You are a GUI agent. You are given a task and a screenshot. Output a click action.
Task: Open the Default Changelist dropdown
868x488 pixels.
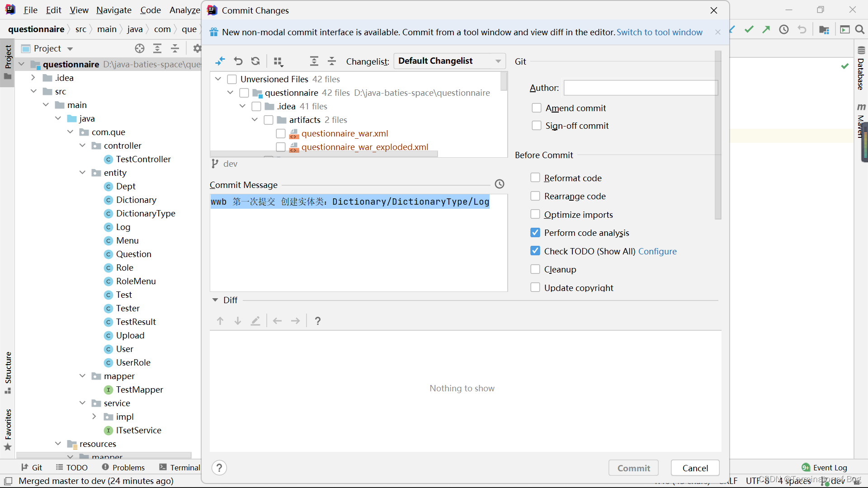[x=449, y=61]
